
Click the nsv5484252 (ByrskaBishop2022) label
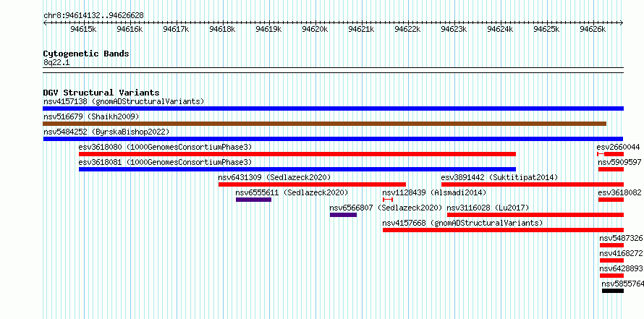tap(106, 132)
